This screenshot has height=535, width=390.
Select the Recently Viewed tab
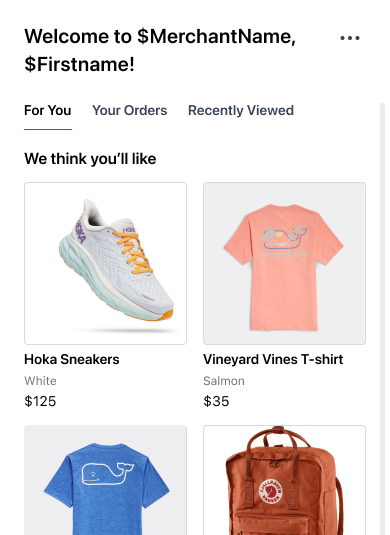pyautogui.click(x=241, y=111)
